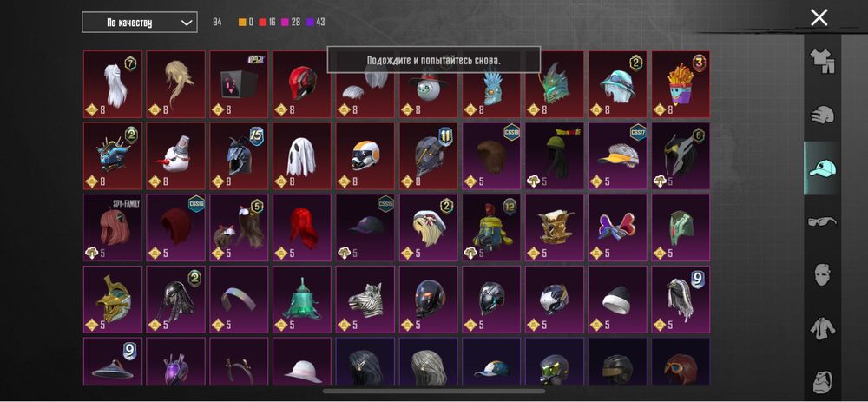
Task: Select the white ghost headwear item
Action: tap(302, 156)
